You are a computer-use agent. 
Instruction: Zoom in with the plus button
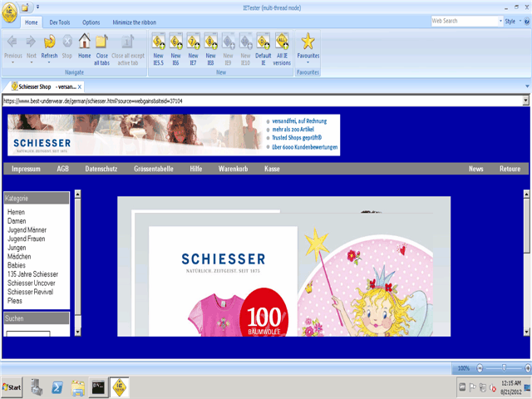(528, 367)
